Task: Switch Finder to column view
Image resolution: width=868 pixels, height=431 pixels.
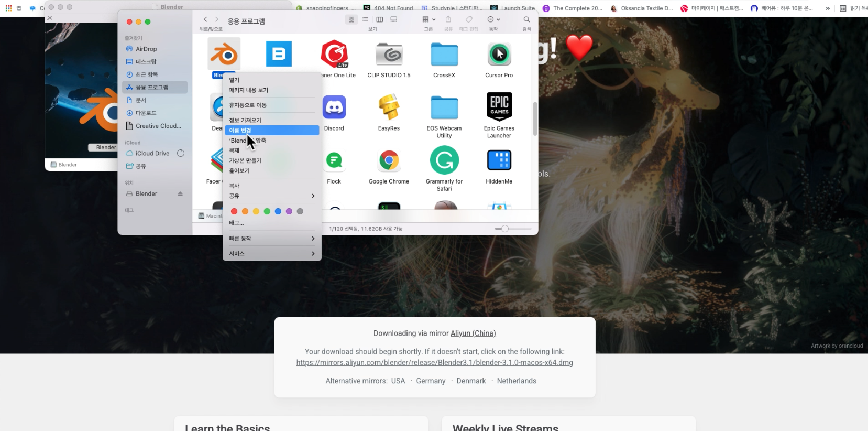Action: coord(380,19)
